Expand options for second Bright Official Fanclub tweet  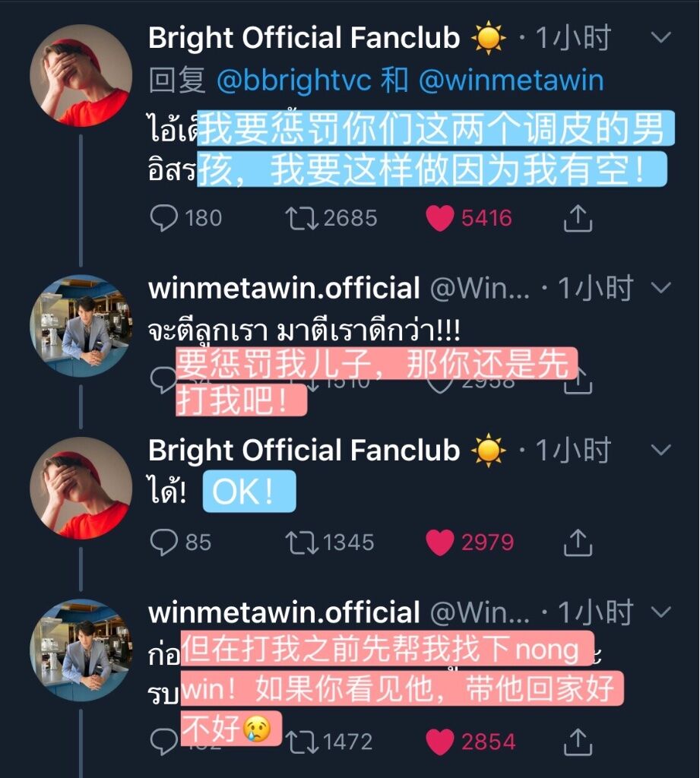(660, 450)
